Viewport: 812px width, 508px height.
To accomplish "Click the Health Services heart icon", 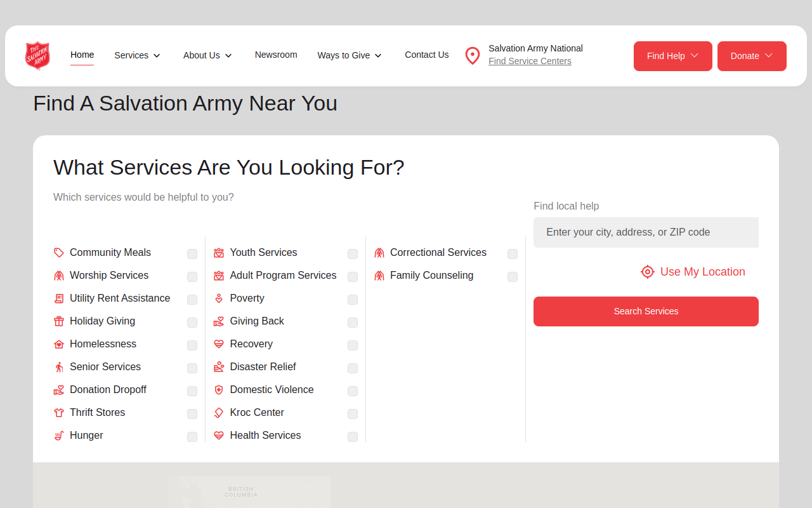I will click(x=219, y=436).
